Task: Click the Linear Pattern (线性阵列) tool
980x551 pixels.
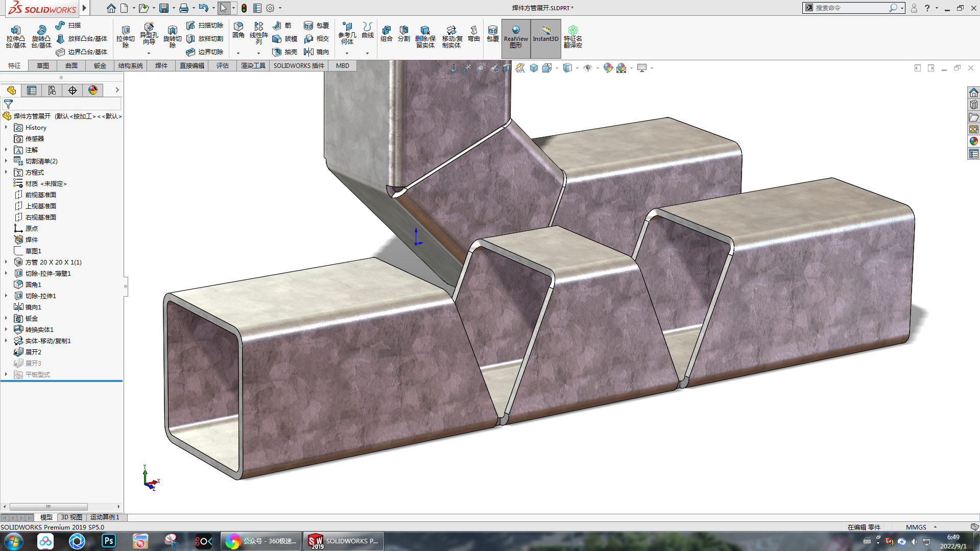Action: tap(259, 34)
